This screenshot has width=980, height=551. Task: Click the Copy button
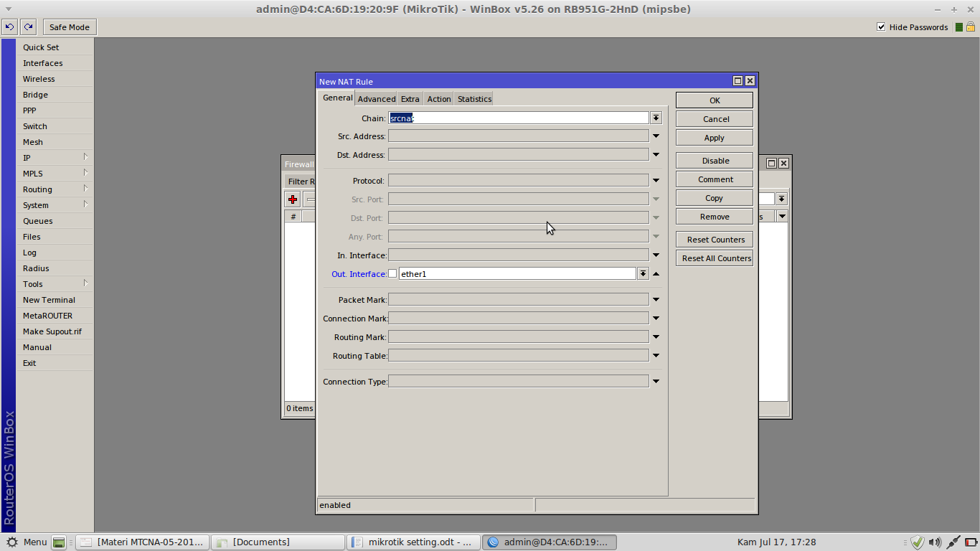(x=715, y=198)
